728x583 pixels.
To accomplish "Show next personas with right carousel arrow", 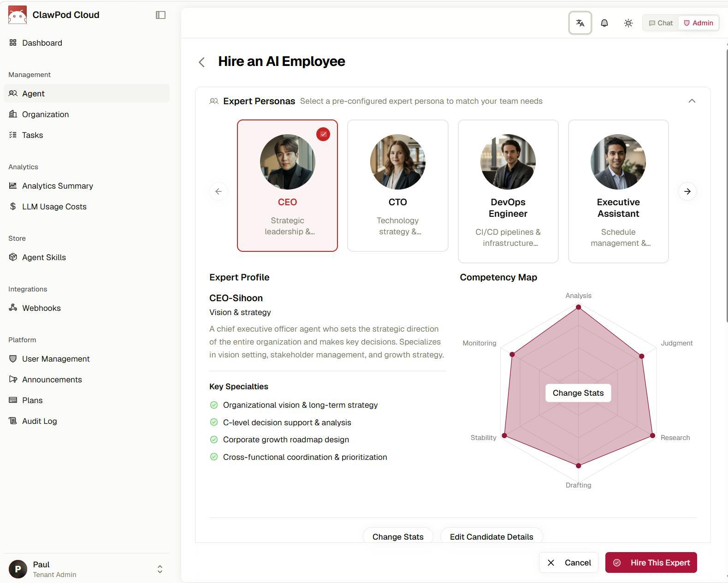I will coord(687,191).
